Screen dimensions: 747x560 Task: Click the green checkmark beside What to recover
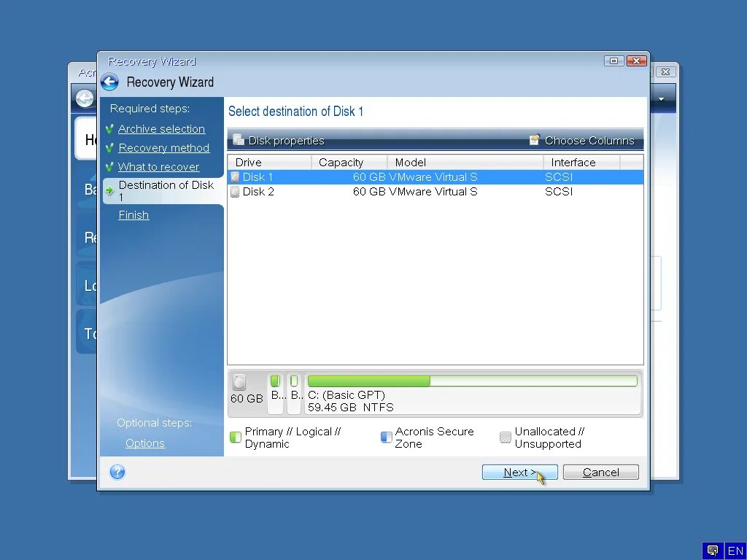coord(109,167)
